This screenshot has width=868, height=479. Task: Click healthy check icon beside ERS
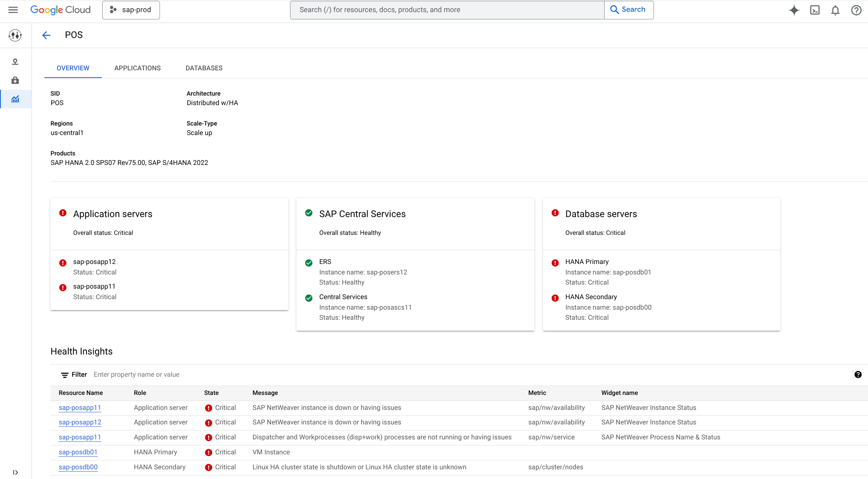(x=309, y=263)
